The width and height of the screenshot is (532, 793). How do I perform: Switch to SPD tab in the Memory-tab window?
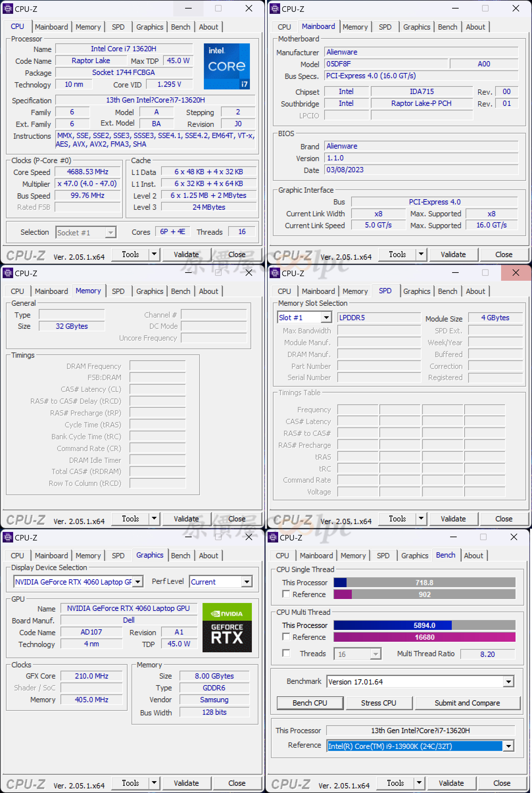[x=118, y=291]
